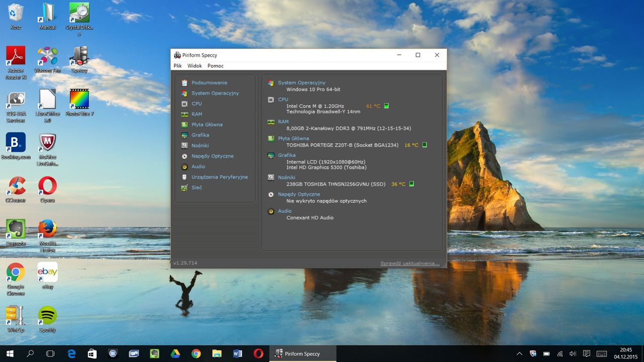Screen dimensions: 644x362
Task: Select the Spotify desktop icon
Action: 47,319
